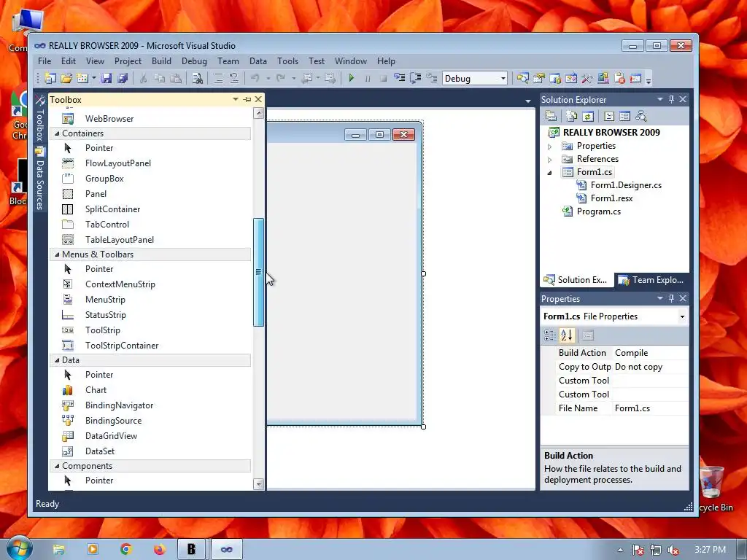Collapse the Menus & Toolbars group
This screenshot has height=560, width=747.
[57, 254]
